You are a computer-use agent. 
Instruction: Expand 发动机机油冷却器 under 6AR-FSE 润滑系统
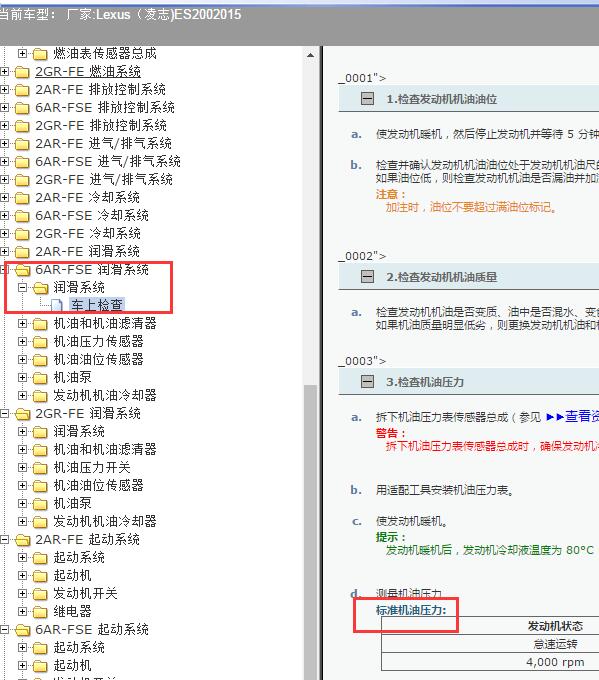pyautogui.click(x=22, y=396)
